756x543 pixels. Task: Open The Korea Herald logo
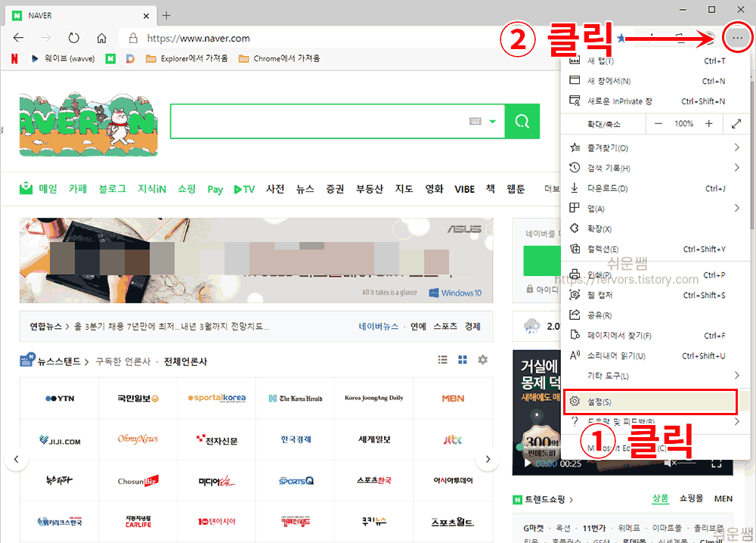click(296, 399)
